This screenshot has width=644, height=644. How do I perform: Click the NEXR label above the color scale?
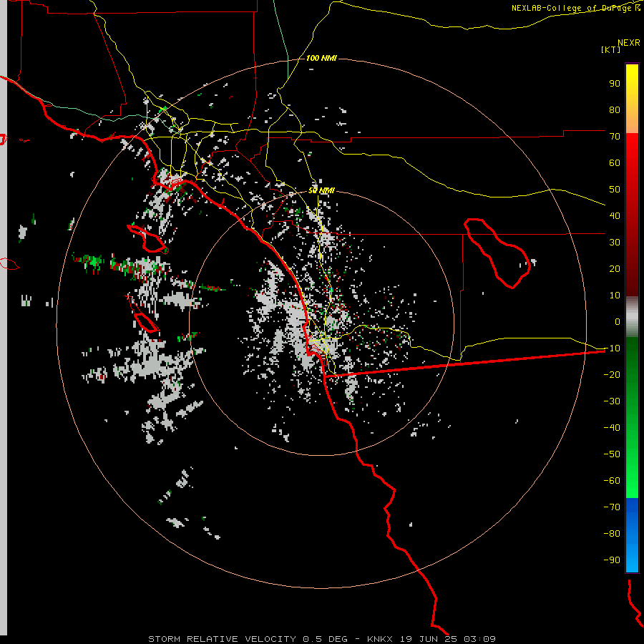coord(629,43)
